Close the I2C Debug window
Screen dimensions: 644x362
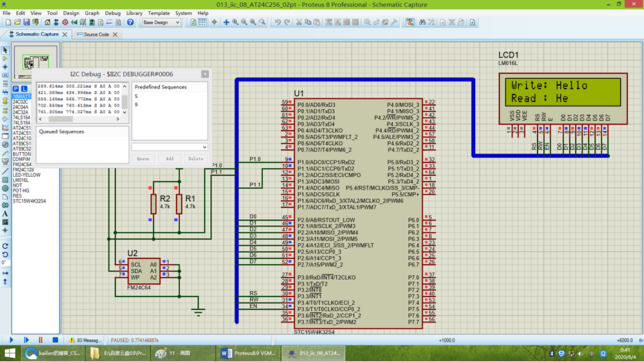pos(205,74)
